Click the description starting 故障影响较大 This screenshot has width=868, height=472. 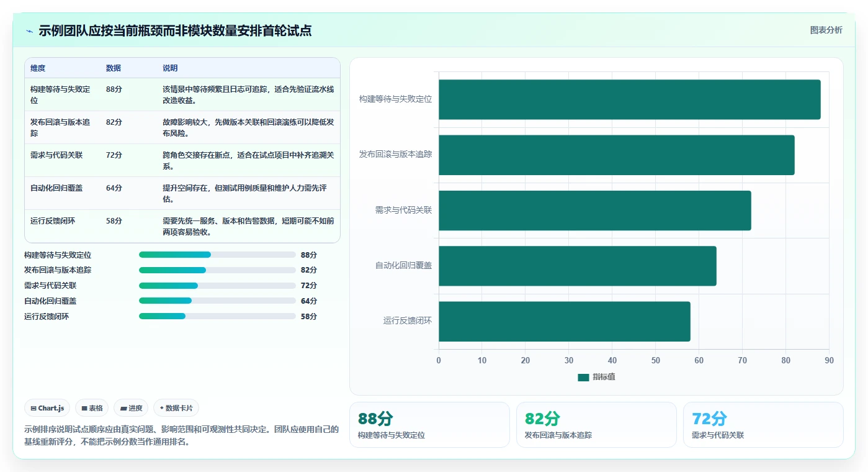[x=248, y=128]
